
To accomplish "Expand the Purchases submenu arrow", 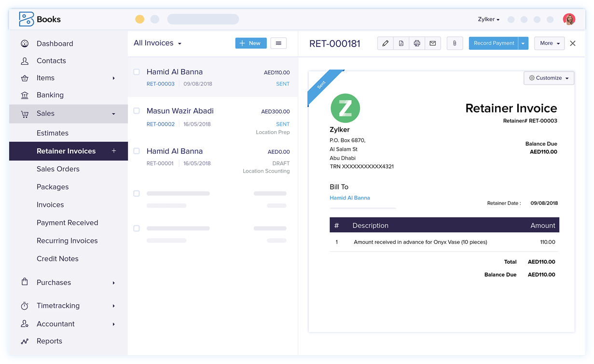I will coord(114,283).
